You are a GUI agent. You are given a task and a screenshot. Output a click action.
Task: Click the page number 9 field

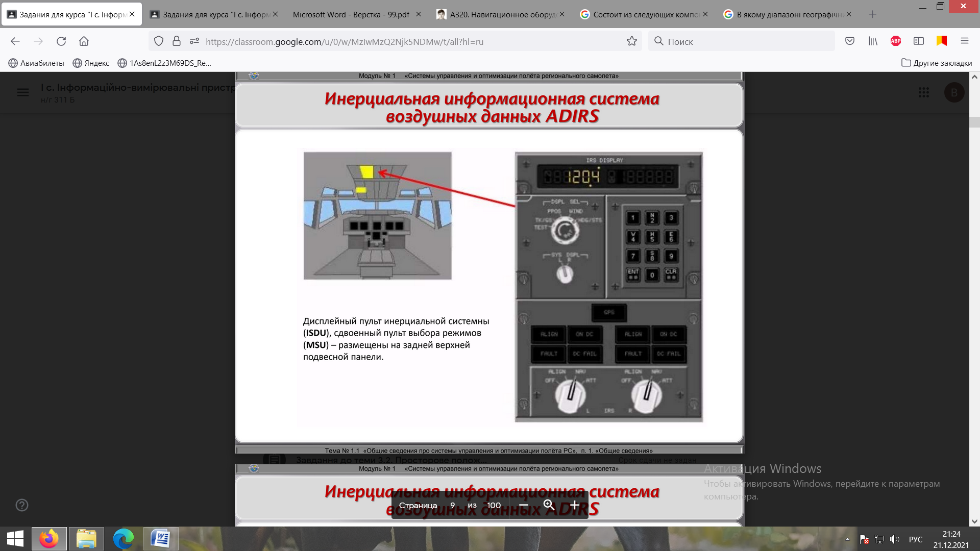tap(452, 505)
